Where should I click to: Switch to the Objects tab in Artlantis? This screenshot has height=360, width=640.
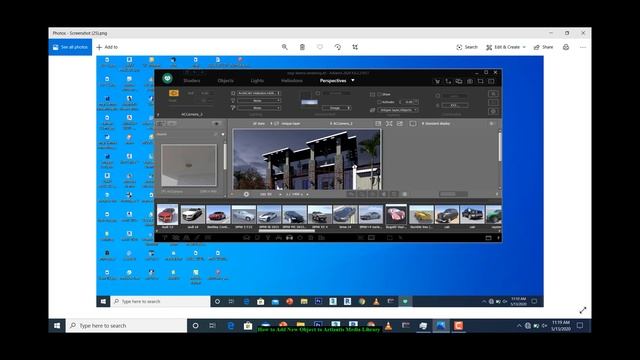[x=225, y=81]
